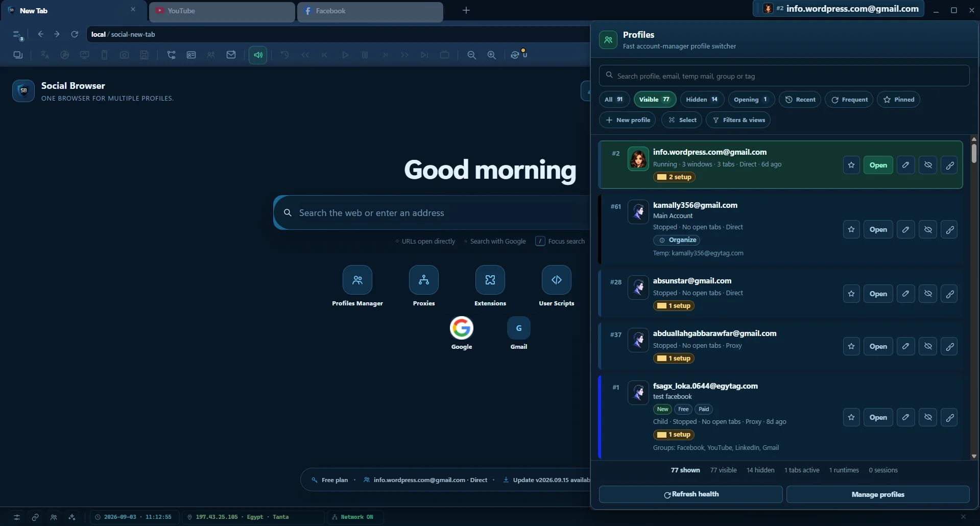Image resolution: width=980 pixels, height=526 pixels.
Task: Hide the absunstar@gmail.com profile eye icon
Action: point(928,294)
